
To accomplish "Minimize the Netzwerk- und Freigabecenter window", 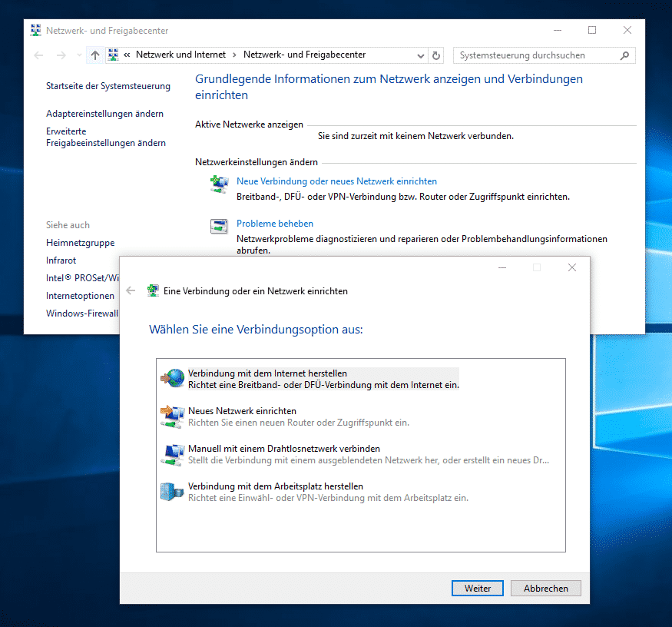I will [557, 30].
